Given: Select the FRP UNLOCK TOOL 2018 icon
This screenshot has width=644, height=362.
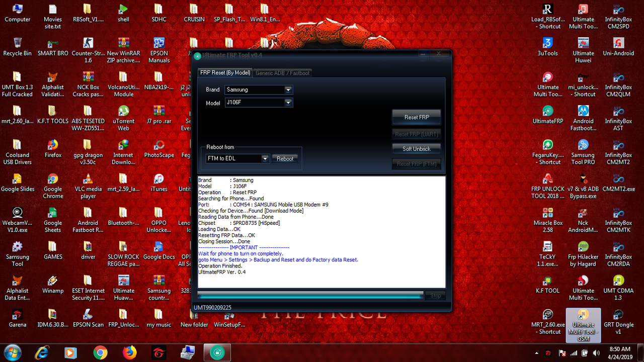Looking at the screenshot, I should [x=548, y=186].
